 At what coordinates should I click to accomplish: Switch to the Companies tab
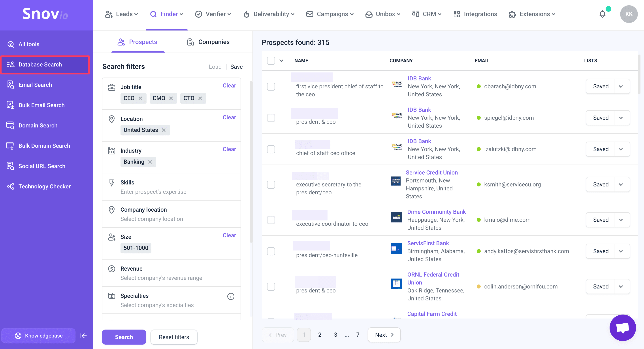tap(208, 42)
